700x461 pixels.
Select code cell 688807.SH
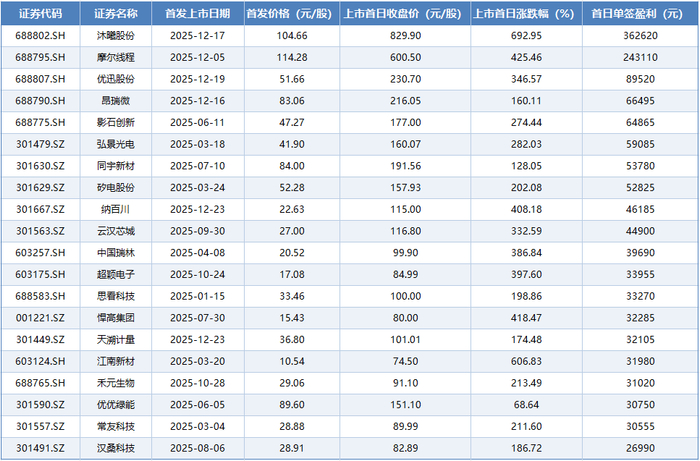(41, 79)
